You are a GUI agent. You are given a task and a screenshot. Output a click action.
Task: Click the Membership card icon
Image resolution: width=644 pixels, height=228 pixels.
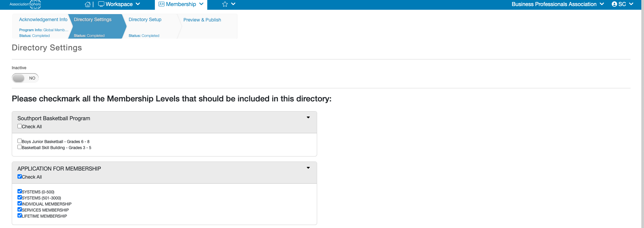click(x=161, y=4)
